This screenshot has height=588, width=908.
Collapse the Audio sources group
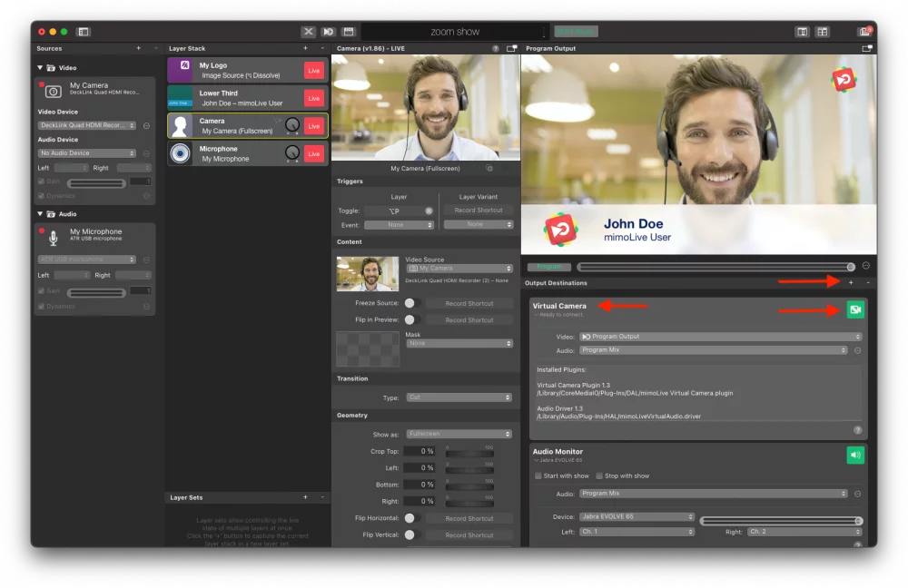(x=40, y=214)
